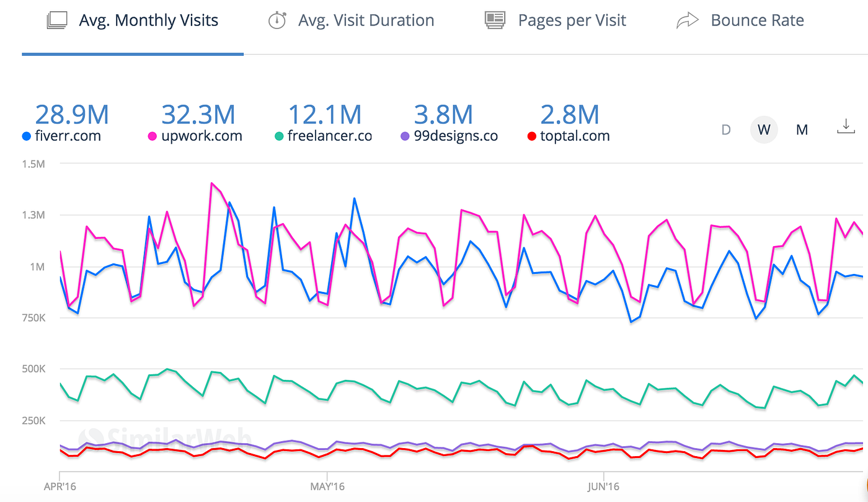
Task: Click the freelancer.co legend label
Action: click(x=330, y=136)
